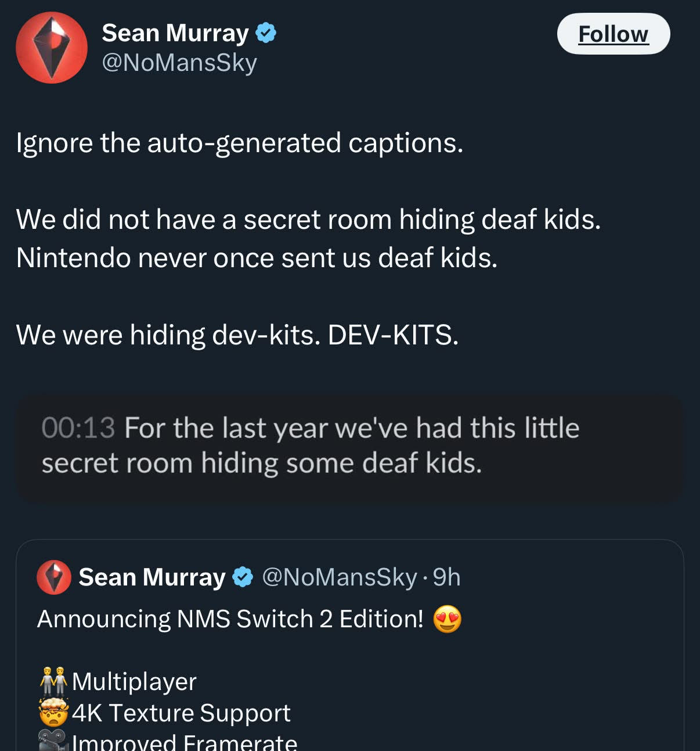Click the large No Man's Sky profile avatar

(52, 48)
